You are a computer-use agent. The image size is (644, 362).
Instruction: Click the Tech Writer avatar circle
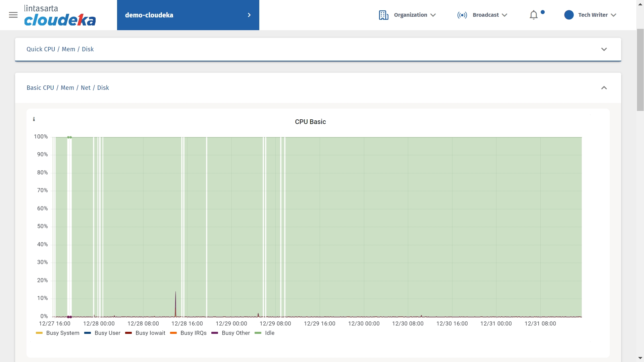tap(569, 15)
